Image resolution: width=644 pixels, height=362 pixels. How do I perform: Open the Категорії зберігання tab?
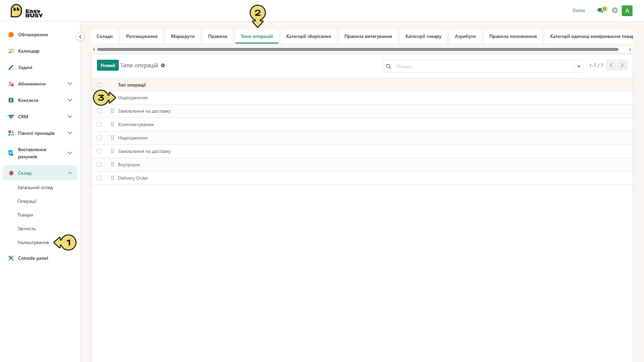tap(308, 36)
